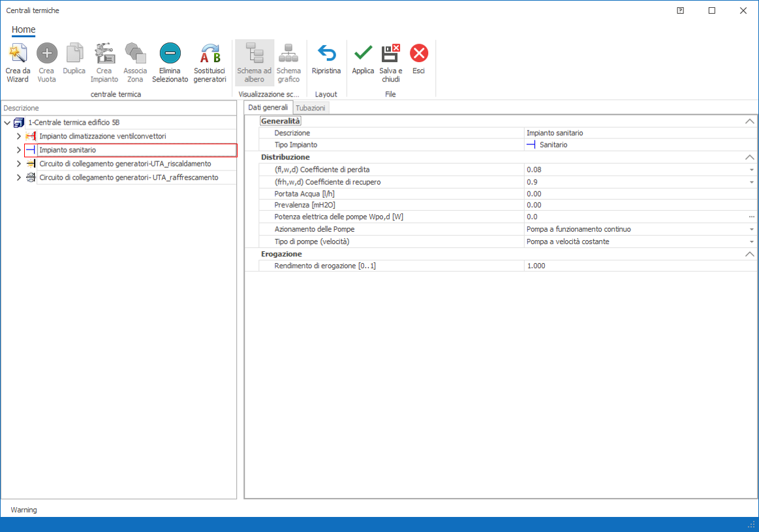759x532 pixels.
Task: Open Coefficiente di perdita dropdown
Action: point(751,170)
